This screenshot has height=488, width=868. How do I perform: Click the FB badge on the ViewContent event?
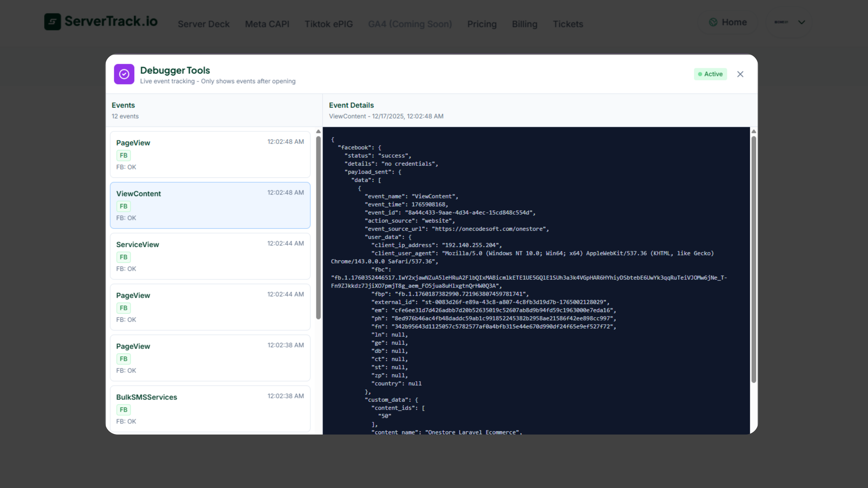point(123,206)
